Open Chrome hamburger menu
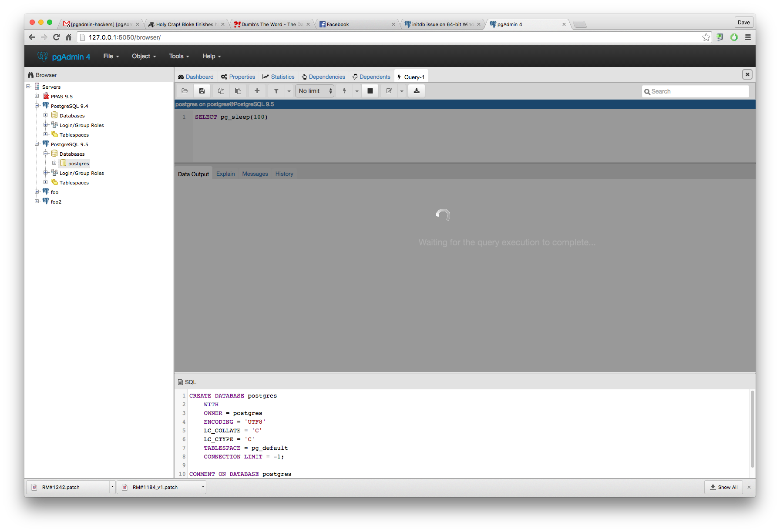 (748, 37)
